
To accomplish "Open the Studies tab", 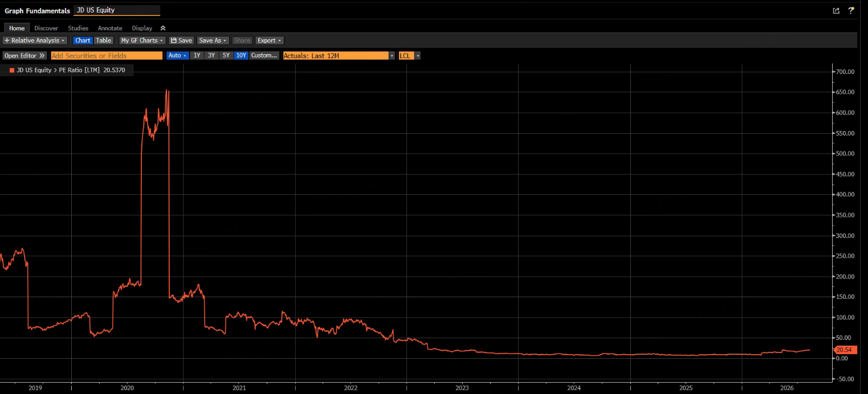I will tap(78, 28).
